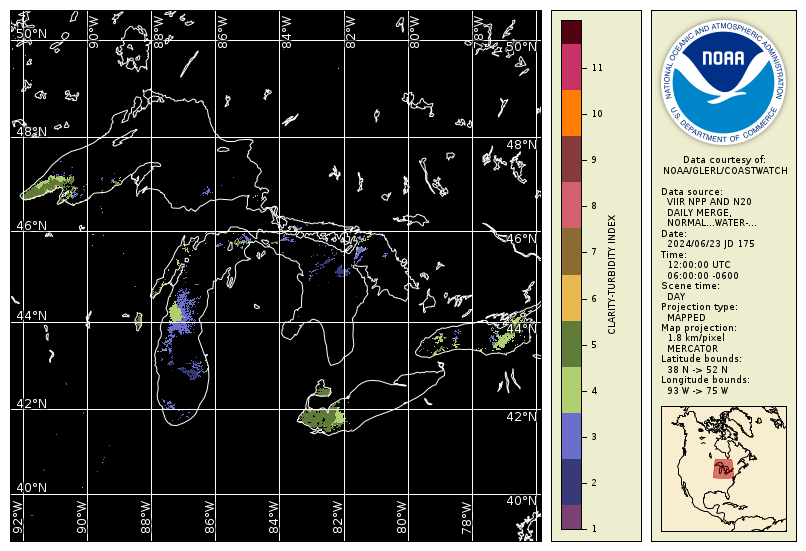Select the maroon level 9 legend swatch
The width and height of the screenshot is (806, 551).
pos(571,159)
